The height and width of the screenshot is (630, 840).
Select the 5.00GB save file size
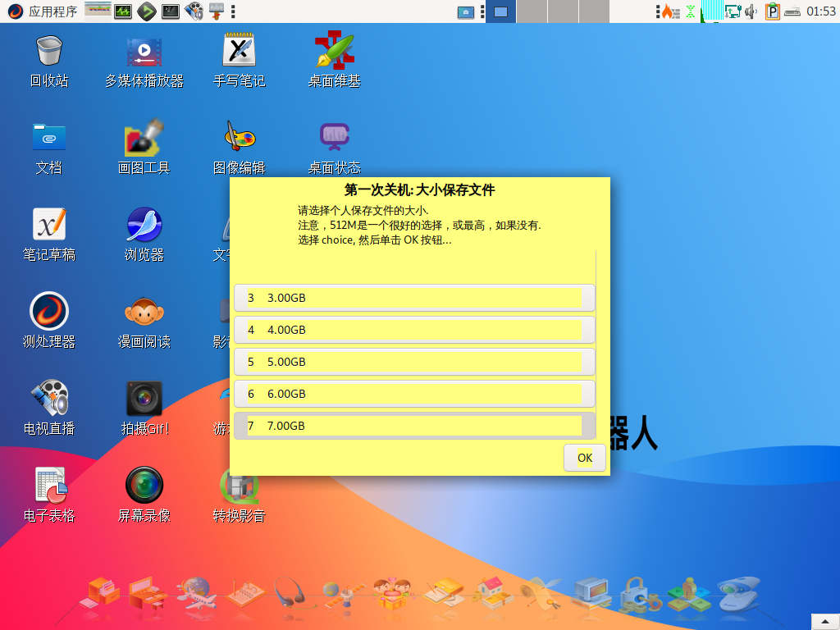(x=414, y=362)
